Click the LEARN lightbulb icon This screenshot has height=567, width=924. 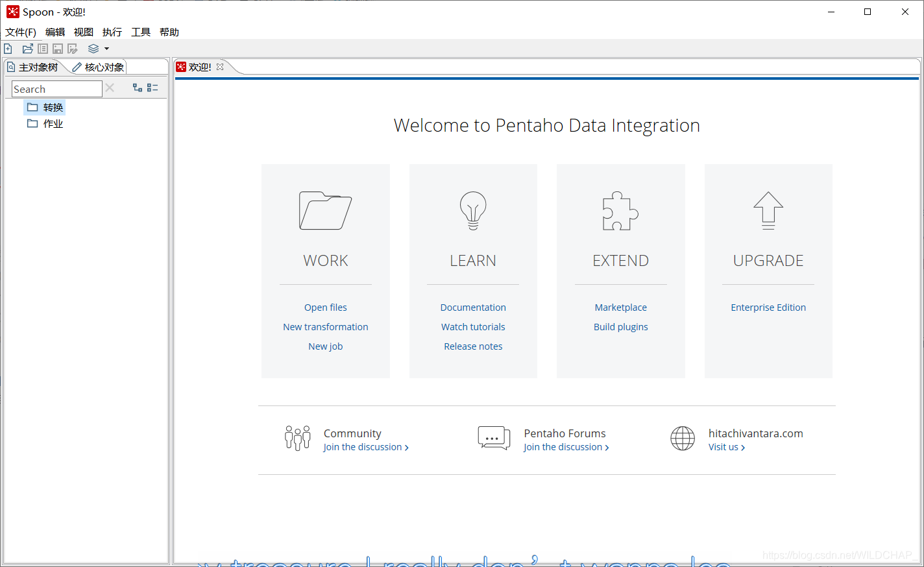click(473, 211)
